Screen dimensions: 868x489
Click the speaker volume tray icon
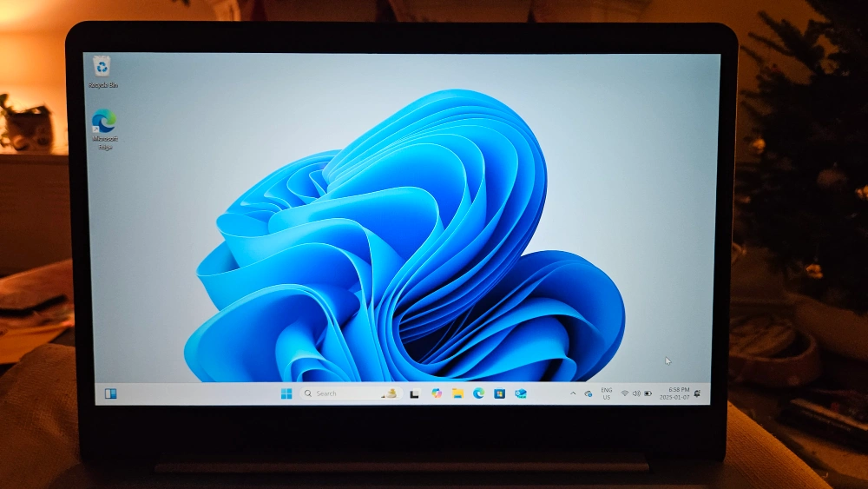point(636,393)
